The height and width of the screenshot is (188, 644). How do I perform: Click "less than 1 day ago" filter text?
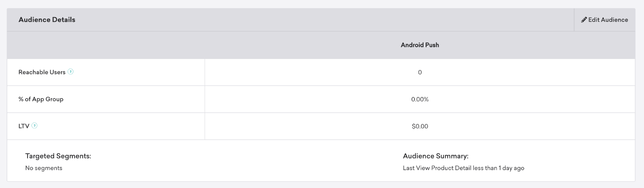(498, 168)
